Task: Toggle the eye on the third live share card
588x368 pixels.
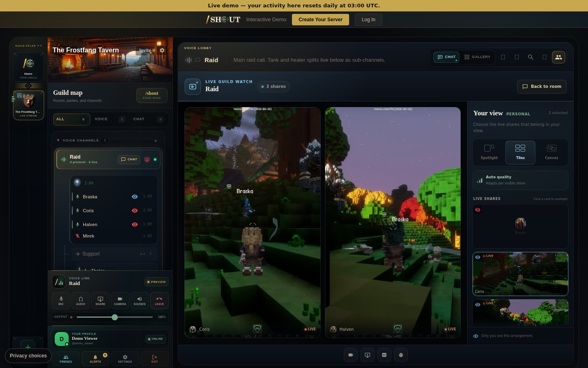Action: [478, 305]
